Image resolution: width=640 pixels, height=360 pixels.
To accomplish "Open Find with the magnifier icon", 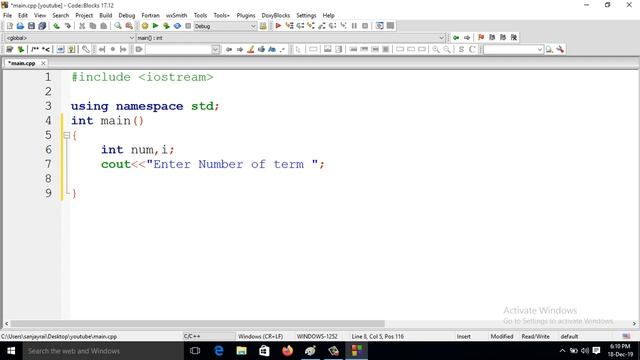I will tap(118, 26).
